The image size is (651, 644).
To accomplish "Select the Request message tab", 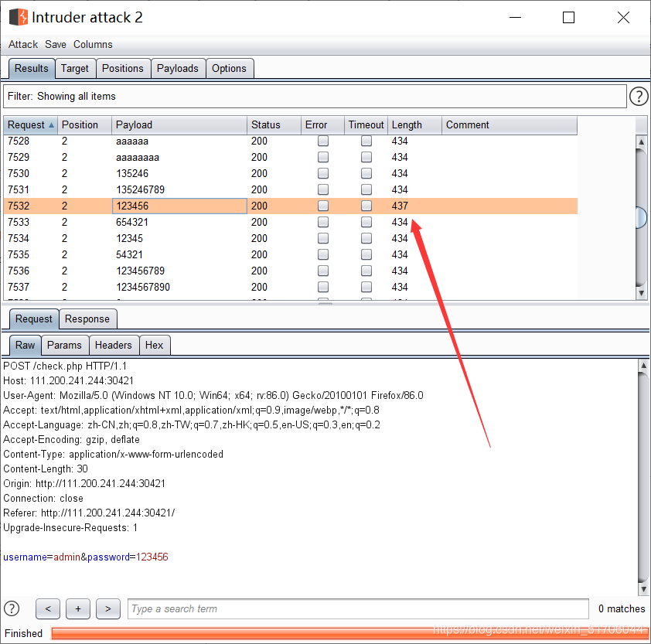I will click(33, 319).
